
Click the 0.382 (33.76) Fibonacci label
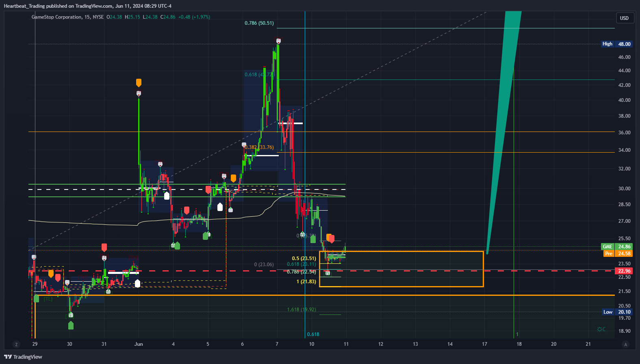pyautogui.click(x=259, y=147)
